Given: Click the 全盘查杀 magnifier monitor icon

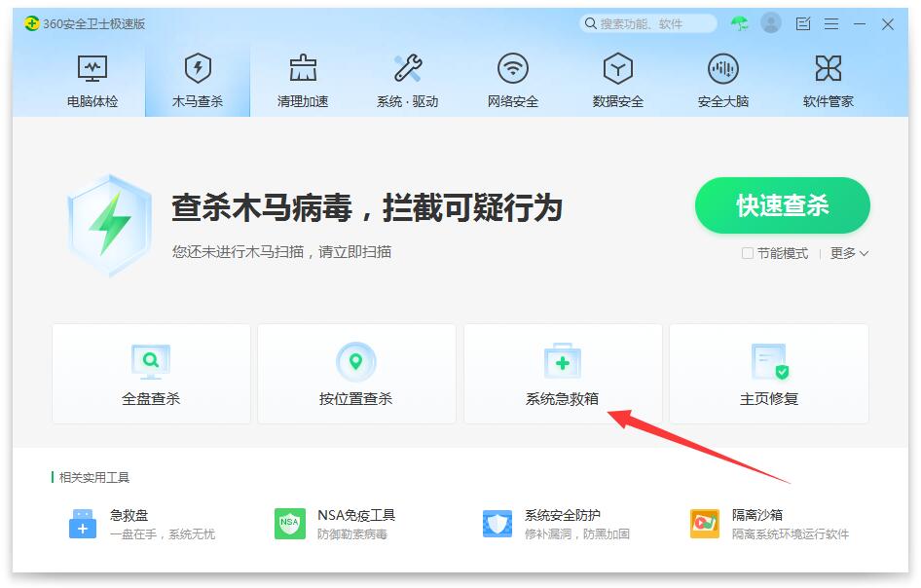Looking at the screenshot, I should click(150, 362).
